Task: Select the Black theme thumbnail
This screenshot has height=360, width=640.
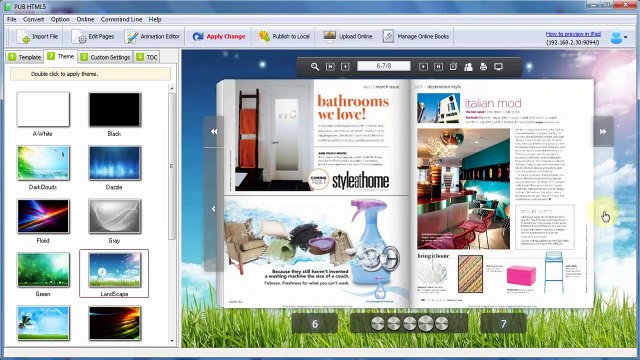Action: point(115,109)
